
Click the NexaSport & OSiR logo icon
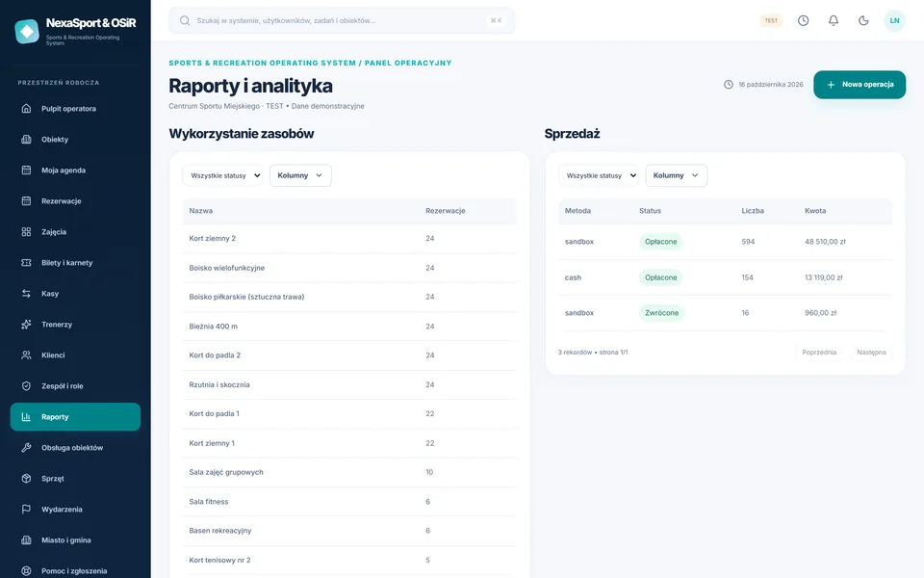pyautogui.click(x=27, y=32)
